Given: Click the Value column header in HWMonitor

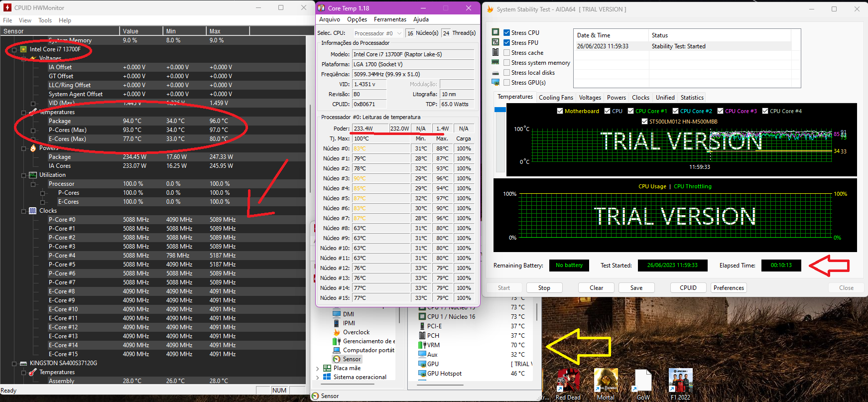Looking at the screenshot, I should coord(141,31).
